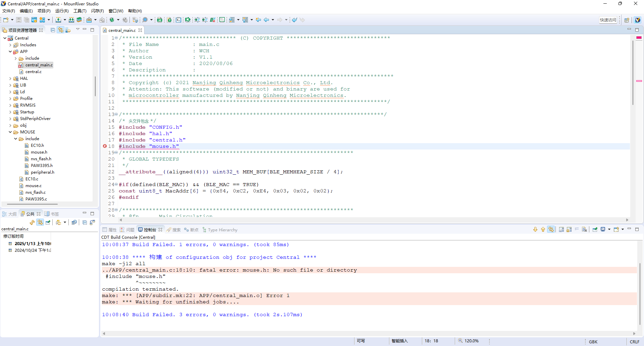Collapse the APP folder node
The image size is (644, 346).
[10, 52]
